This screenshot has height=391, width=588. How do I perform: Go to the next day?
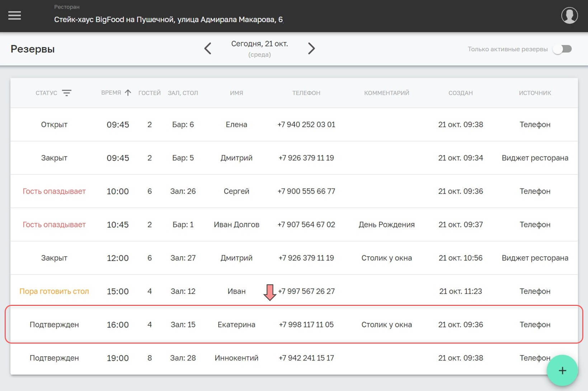(x=311, y=48)
